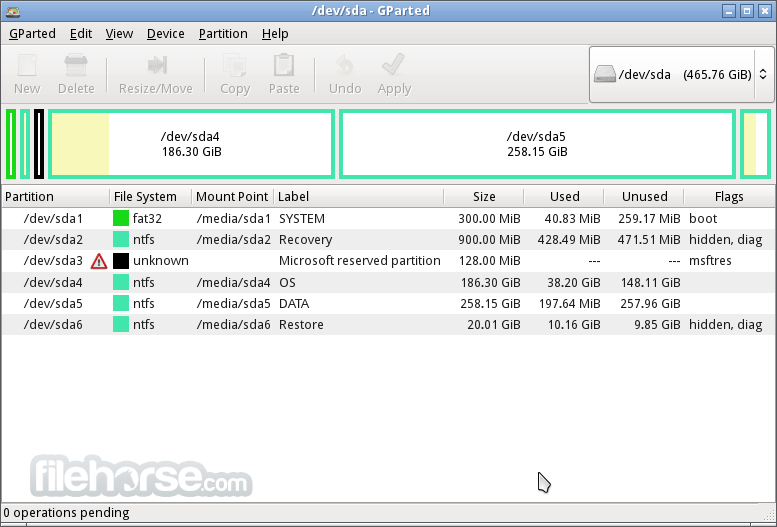777x527 pixels.
Task: Click the Recovery label cell
Action: click(x=305, y=239)
